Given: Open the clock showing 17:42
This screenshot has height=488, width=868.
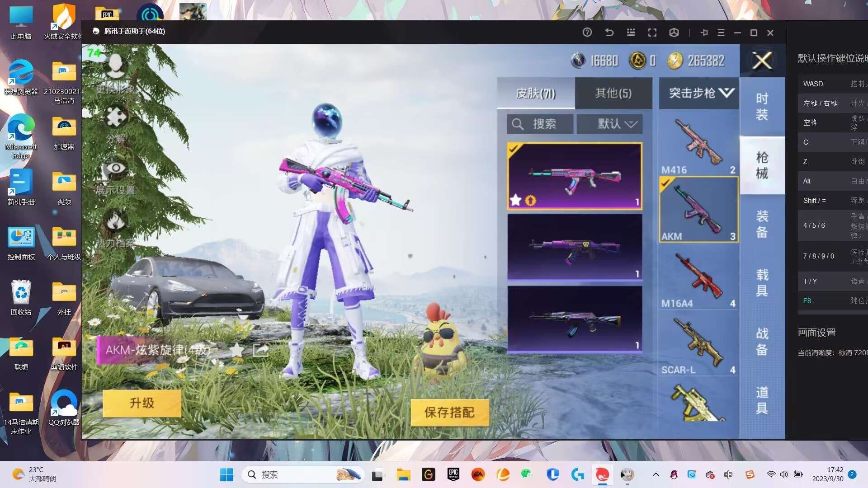Looking at the screenshot, I should (x=827, y=474).
